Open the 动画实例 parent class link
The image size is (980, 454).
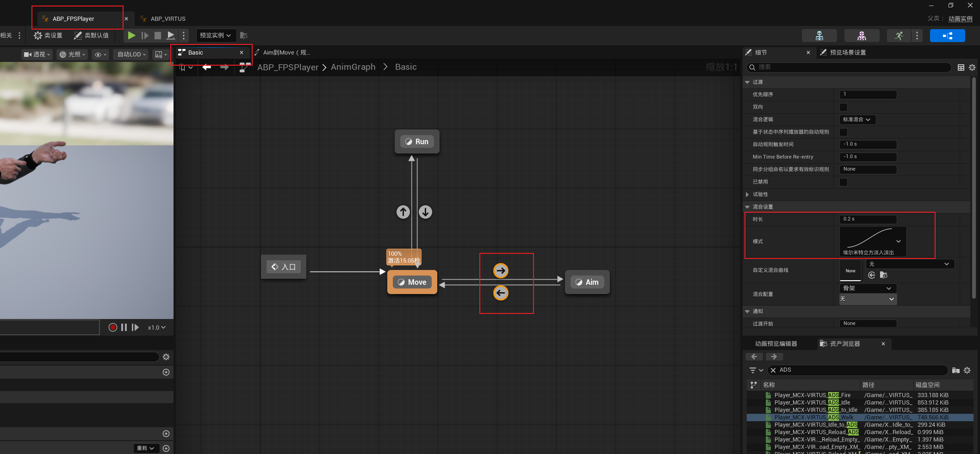[960, 18]
